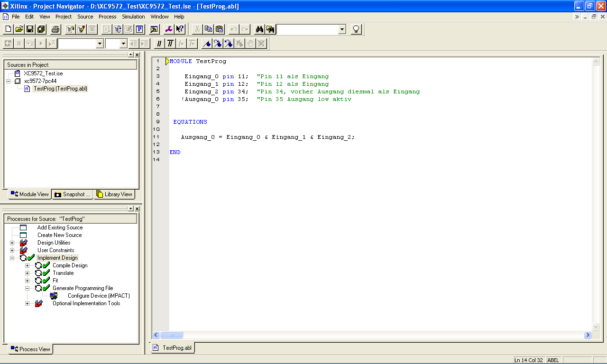Click the Print toolbar icon
The height and width of the screenshot is (364, 607).
click(x=55, y=29)
